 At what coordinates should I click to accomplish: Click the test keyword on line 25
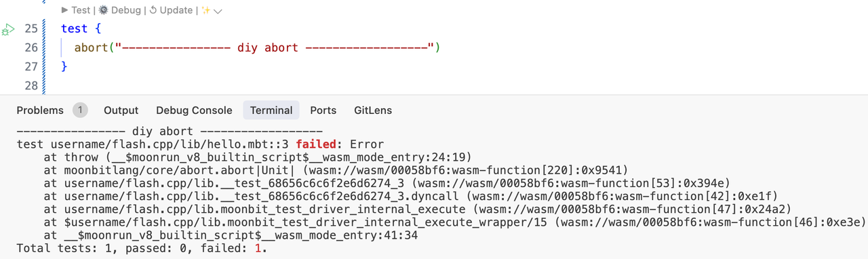74,28
